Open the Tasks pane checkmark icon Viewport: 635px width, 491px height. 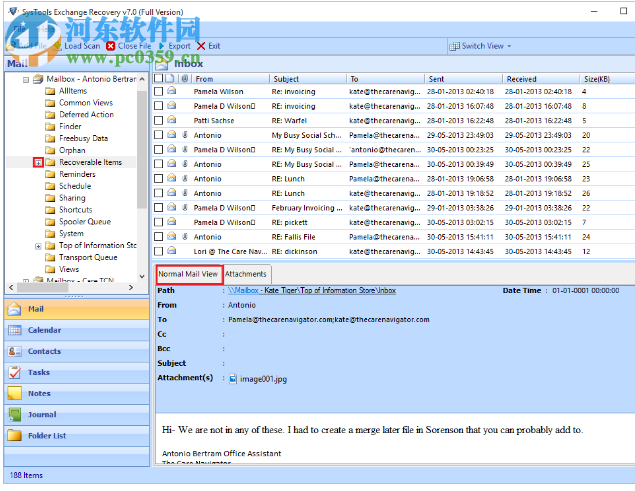[x=15, y=372]
